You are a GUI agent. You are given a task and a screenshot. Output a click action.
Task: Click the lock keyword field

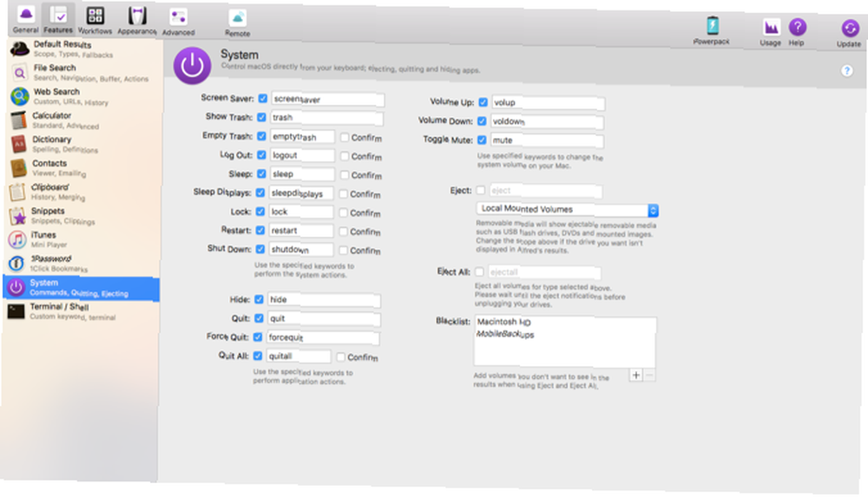point(301,212)
